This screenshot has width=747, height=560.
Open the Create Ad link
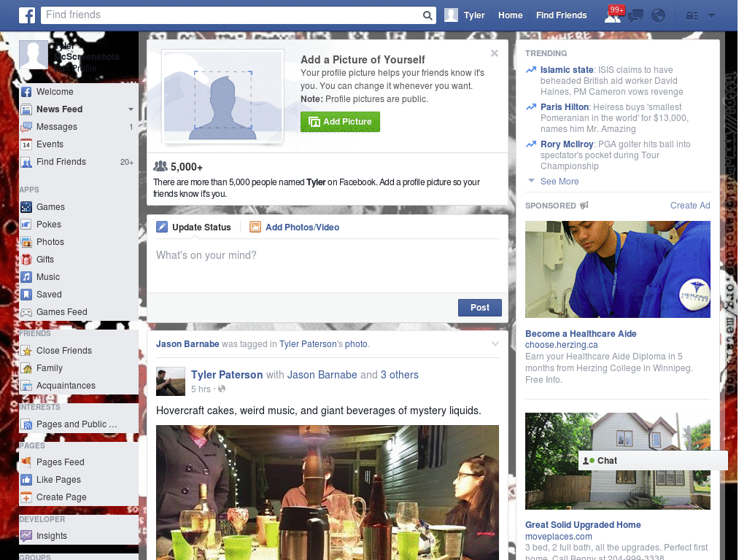[690, 205]
